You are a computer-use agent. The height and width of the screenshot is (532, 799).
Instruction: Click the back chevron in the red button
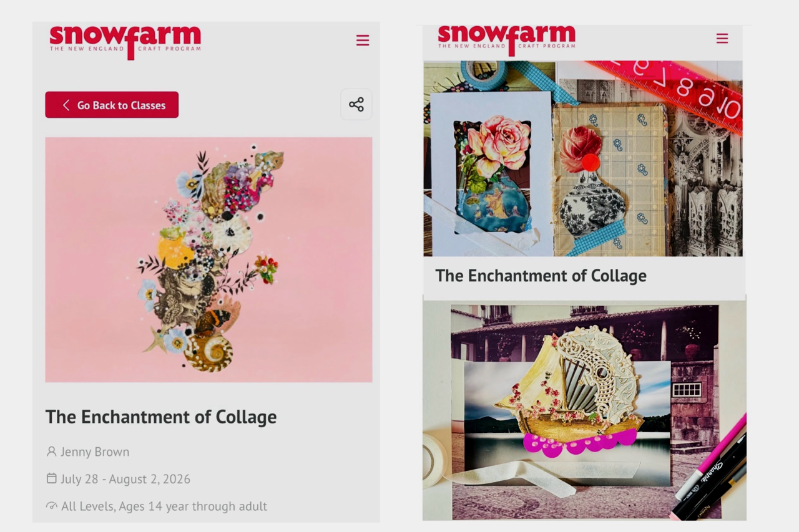66,105
